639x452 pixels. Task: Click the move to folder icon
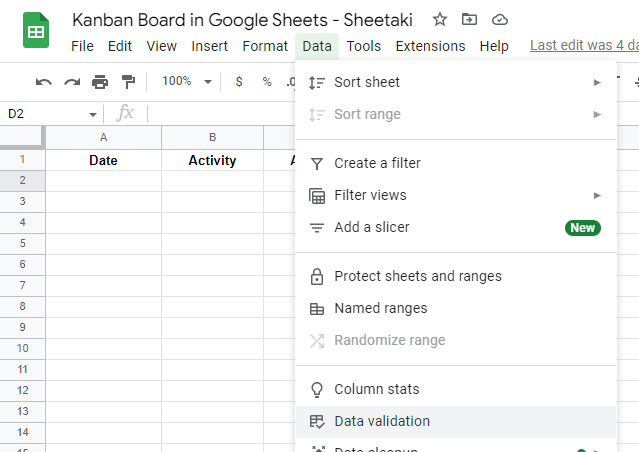[470, 19]
